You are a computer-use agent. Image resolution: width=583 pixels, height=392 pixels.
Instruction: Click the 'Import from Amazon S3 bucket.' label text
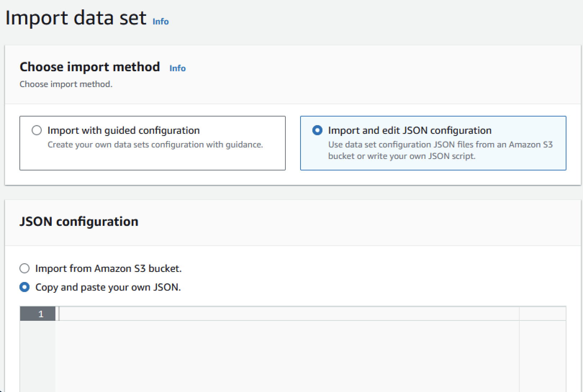pyautogui.click(x=108, y=268)
